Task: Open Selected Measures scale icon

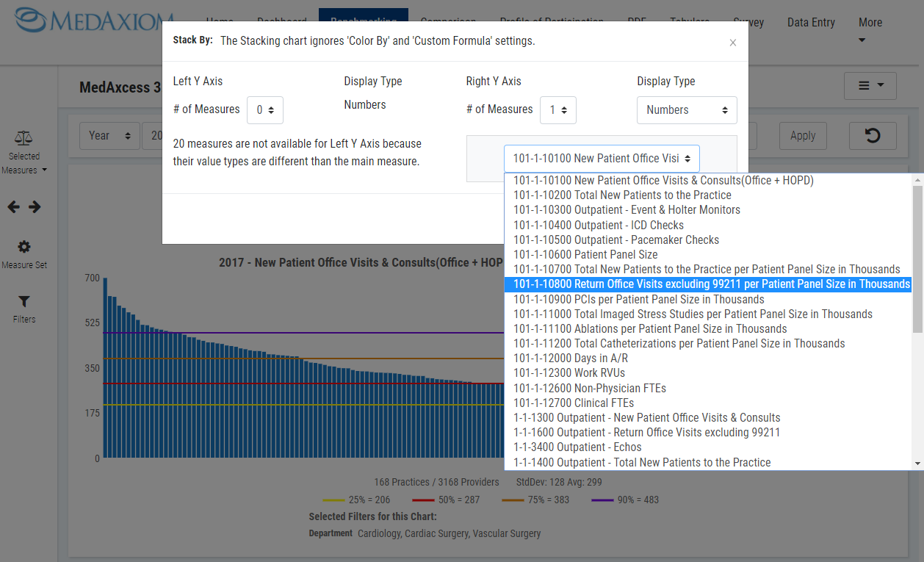Action: point(24,138)
